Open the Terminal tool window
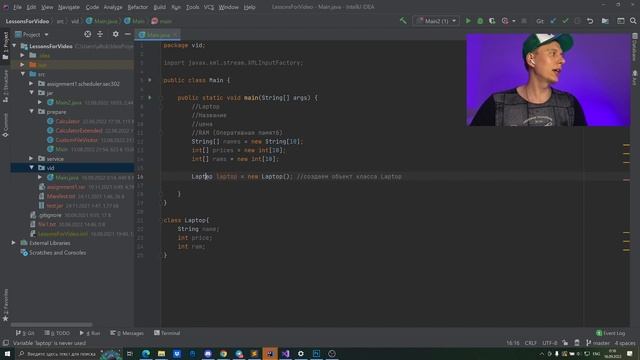This screenshot has width=640, height=360. coord(167,333)
